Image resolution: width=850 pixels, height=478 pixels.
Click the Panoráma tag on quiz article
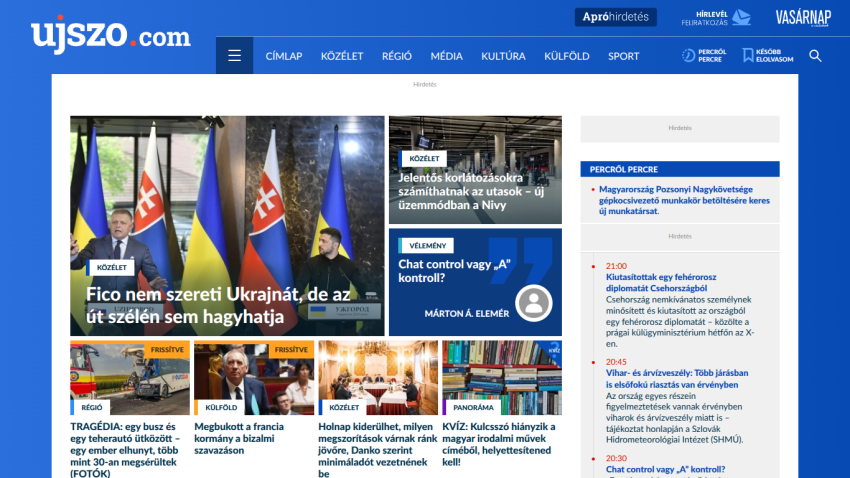coord(473,408)
